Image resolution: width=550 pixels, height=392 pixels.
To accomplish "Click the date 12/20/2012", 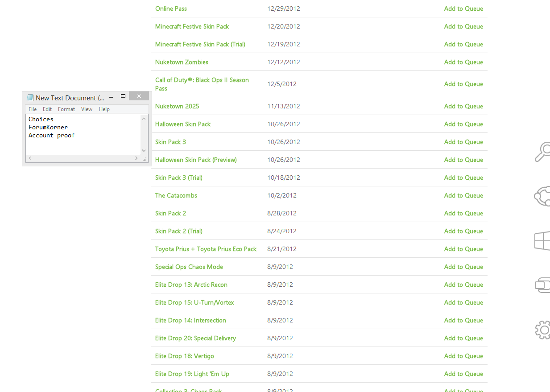I will (284, 26).
